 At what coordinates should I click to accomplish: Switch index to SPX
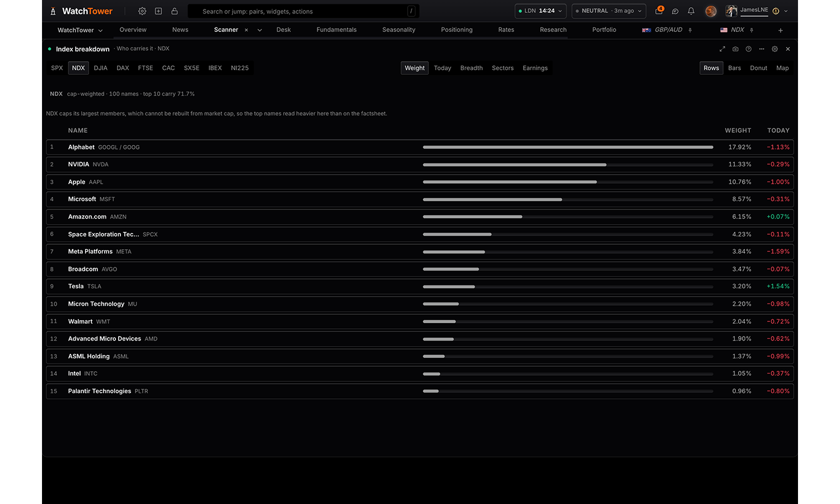pos(57,68)
